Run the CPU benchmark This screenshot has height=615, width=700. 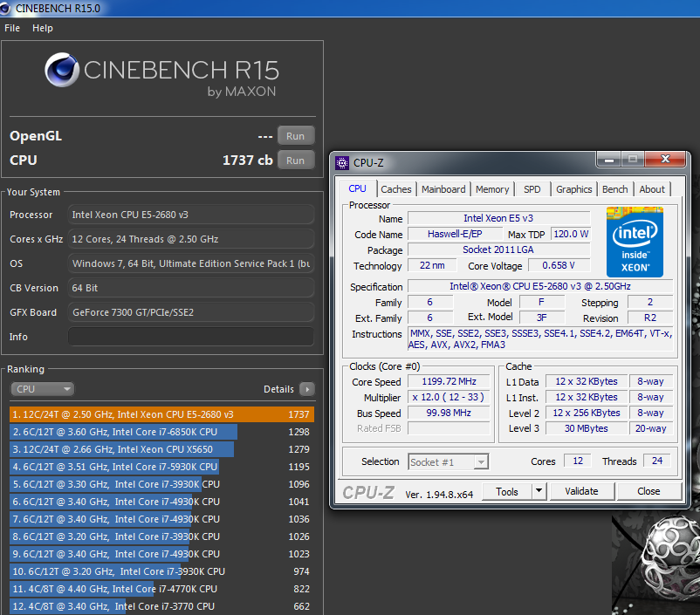[x=296, y=160]
